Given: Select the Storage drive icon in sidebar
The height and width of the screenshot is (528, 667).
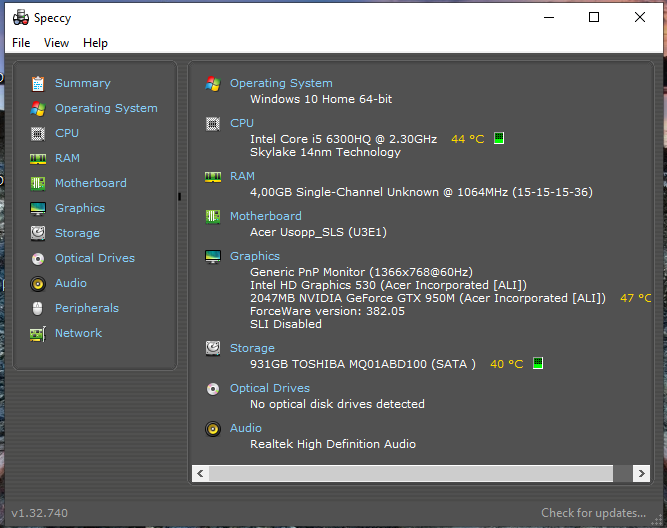Looking at the screenshot, I should pos(38,234).
